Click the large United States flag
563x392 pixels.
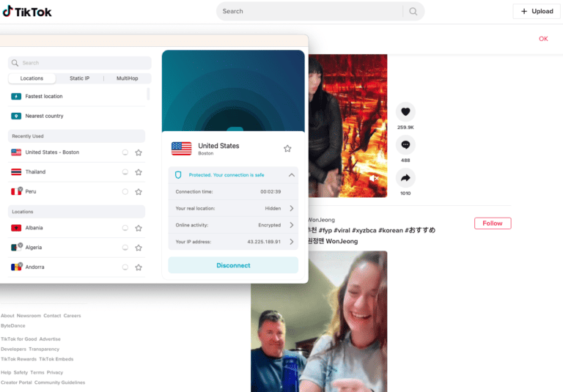pyautogui.click(x=181, y=149)
